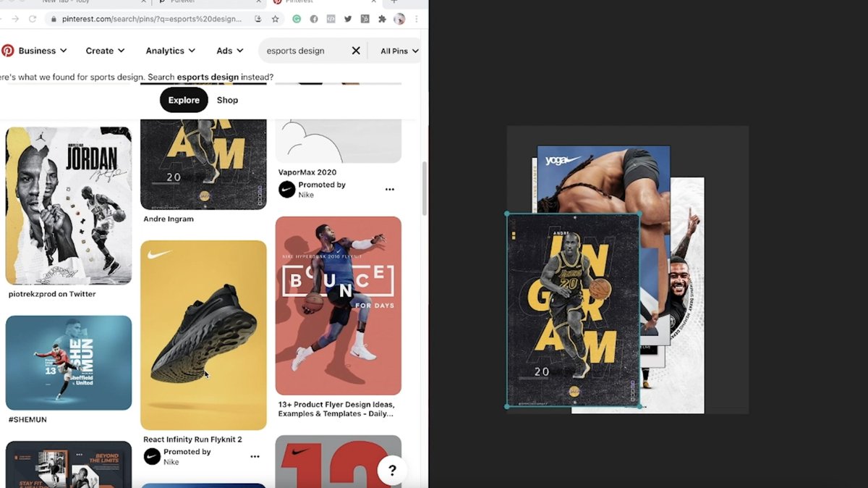Click top-right selection handle of Ingram poster
868x488 pixels.
[639, 214]
